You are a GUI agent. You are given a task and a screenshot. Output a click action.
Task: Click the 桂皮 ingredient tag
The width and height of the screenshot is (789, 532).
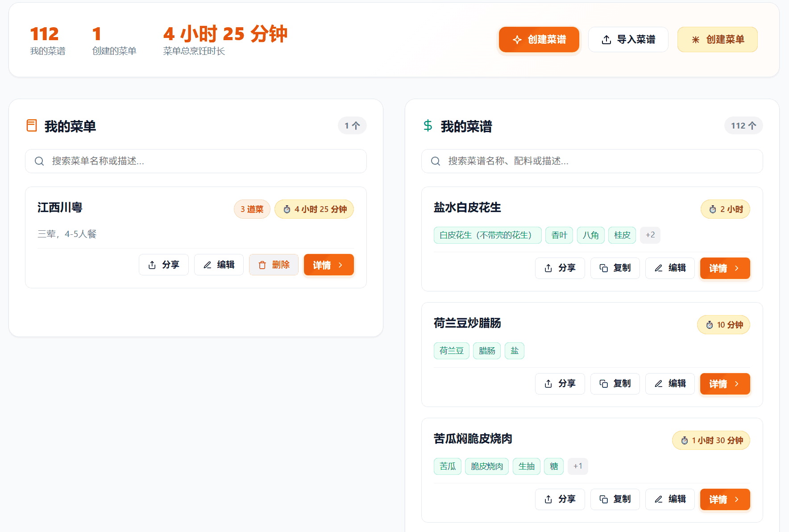pos(622,235)
